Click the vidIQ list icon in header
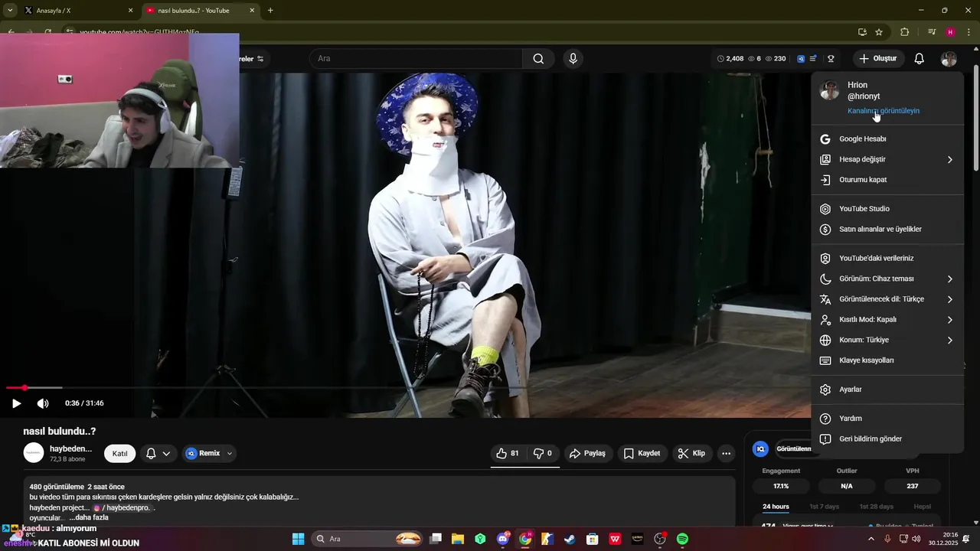Image resolution: width=980 pixels, height=551 pixels. coord(813,59)
